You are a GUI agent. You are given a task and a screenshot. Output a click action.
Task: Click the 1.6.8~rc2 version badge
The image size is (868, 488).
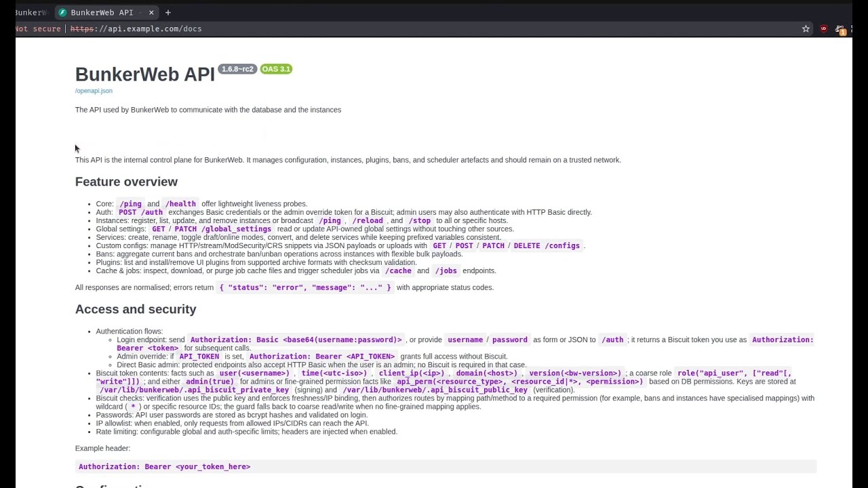237,69
